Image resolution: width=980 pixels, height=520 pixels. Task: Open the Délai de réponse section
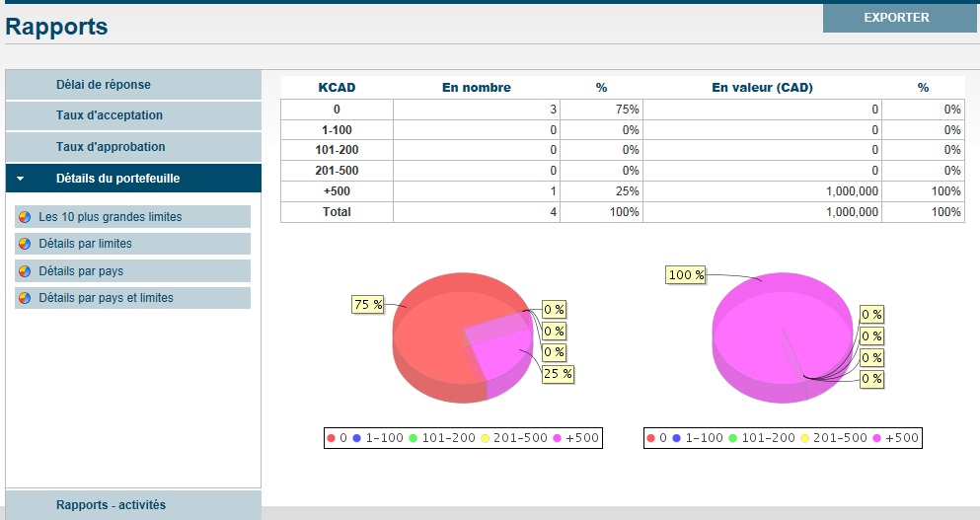[133, 85]
